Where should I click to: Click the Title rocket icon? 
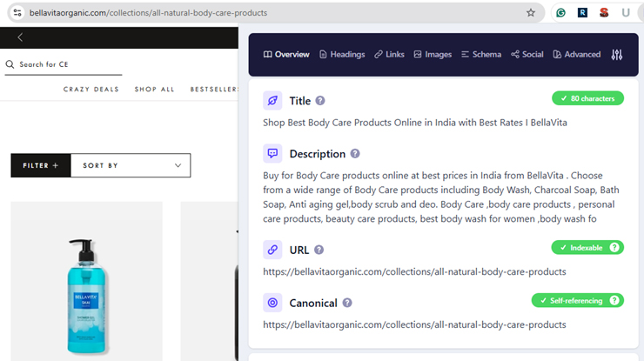pos(272,101)
